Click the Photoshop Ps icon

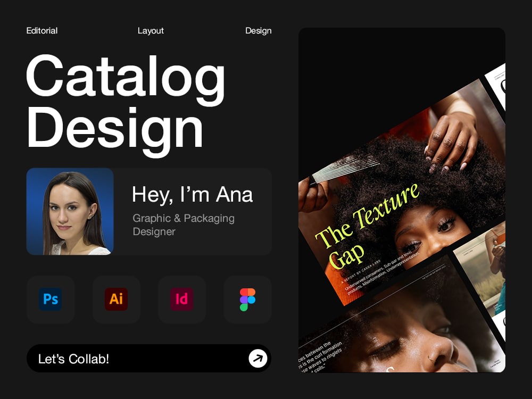(x=51, y=299)
